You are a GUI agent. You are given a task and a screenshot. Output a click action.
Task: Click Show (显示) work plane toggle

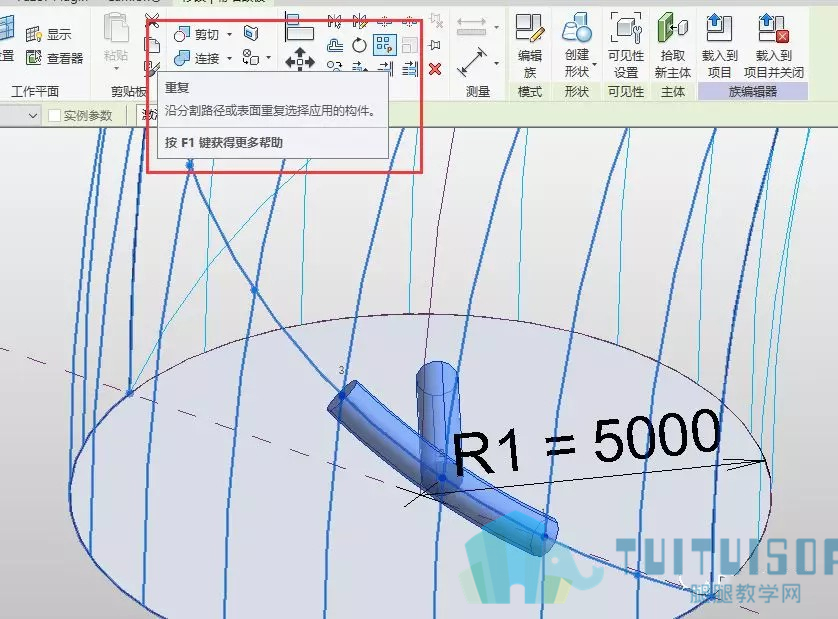[49, 35]
